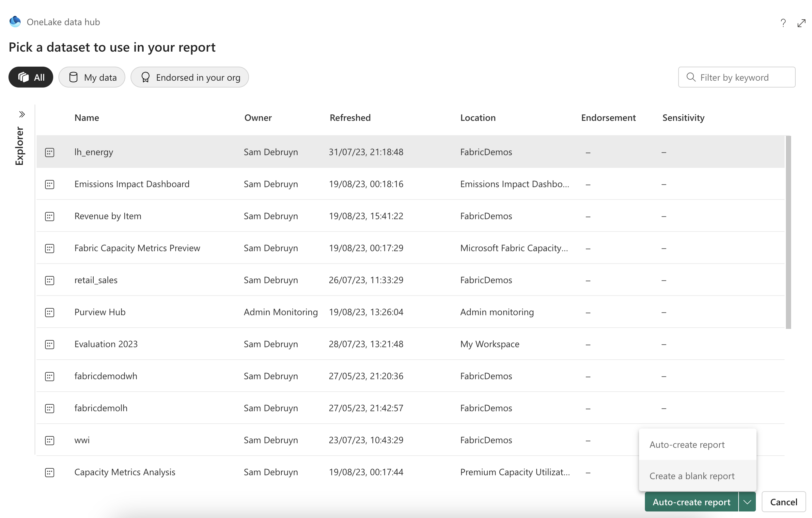Click the dataset icon beside Capacity Metrics Analysis
This screenshot has height=518, width=812.
pos(50,473)
